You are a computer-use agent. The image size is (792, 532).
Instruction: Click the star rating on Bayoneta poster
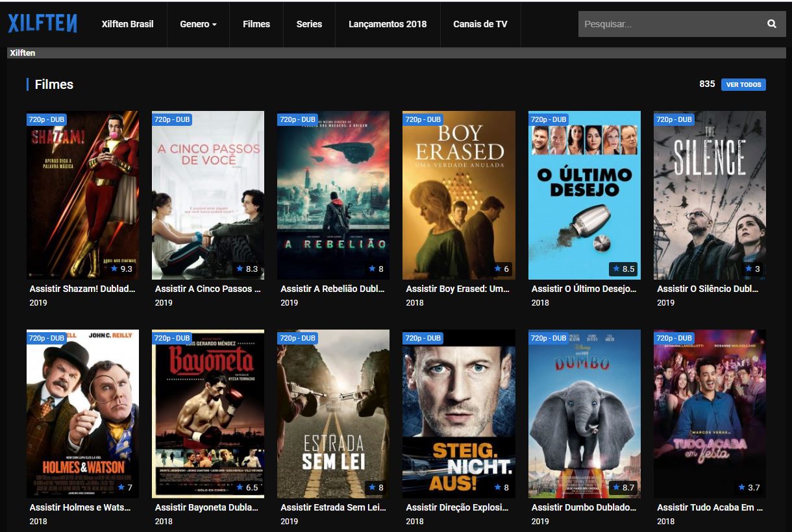(247, 487)
